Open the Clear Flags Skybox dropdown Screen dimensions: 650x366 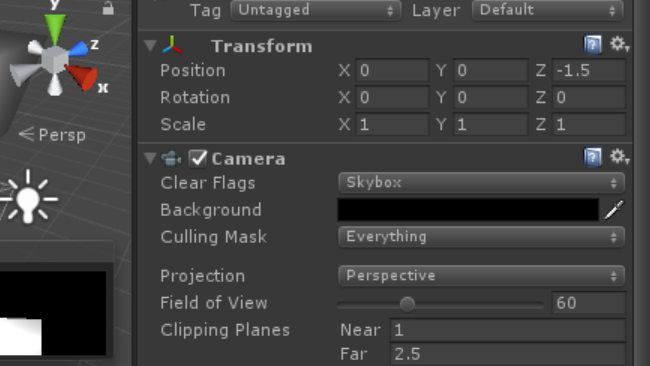coord(481,183)
